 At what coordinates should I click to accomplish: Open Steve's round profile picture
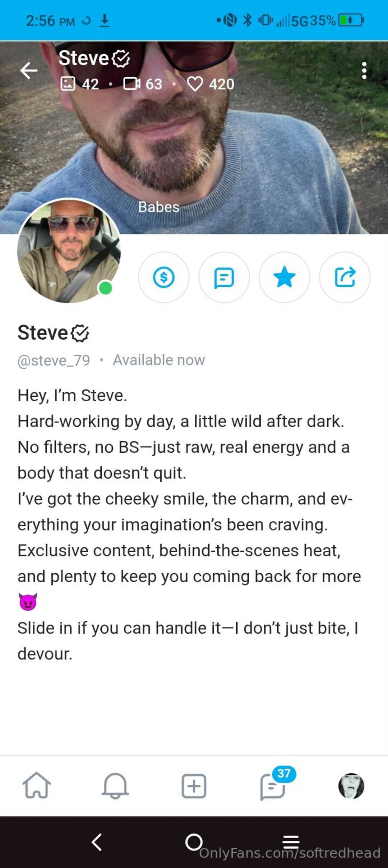pos(69,251)
